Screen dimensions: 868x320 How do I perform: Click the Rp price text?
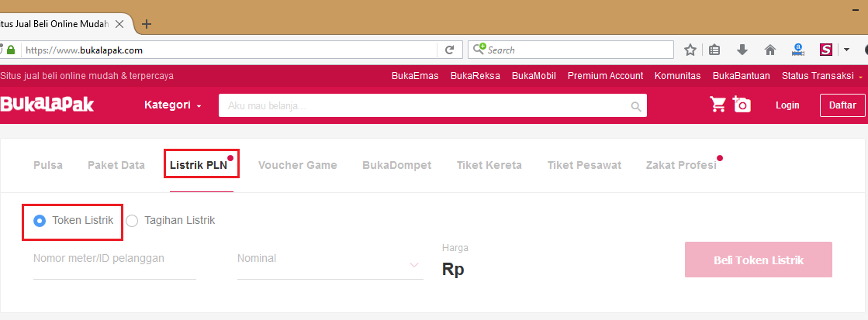click(453, 269)
